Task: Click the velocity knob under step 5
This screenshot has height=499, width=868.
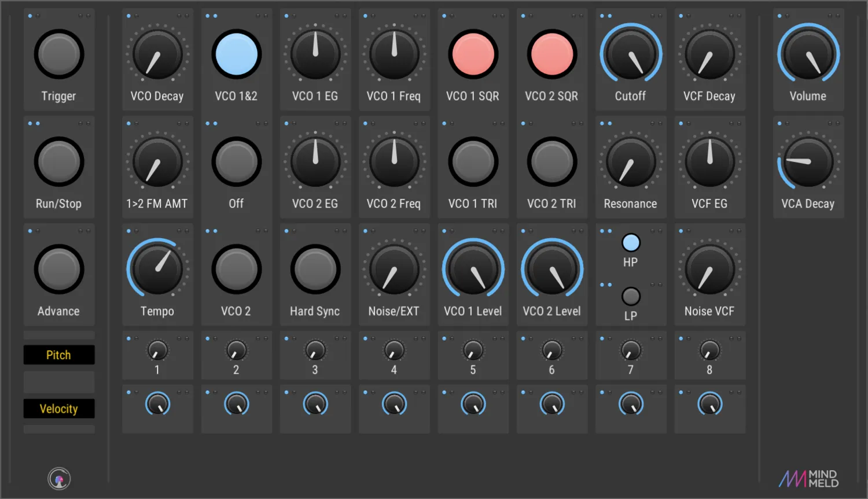Action: click(473, 404)
